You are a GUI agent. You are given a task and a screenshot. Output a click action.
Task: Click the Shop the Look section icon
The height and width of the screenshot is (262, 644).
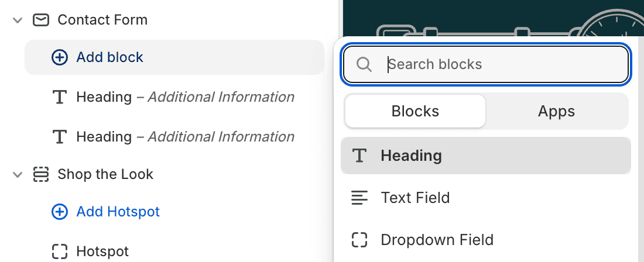point(41,174)
